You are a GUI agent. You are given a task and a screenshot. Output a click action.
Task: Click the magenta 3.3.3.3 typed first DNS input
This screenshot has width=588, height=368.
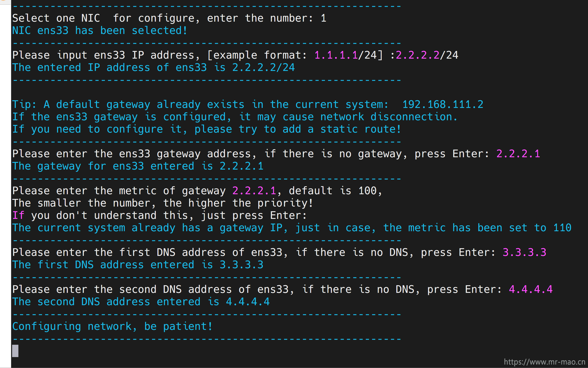[x=524, y=252]
